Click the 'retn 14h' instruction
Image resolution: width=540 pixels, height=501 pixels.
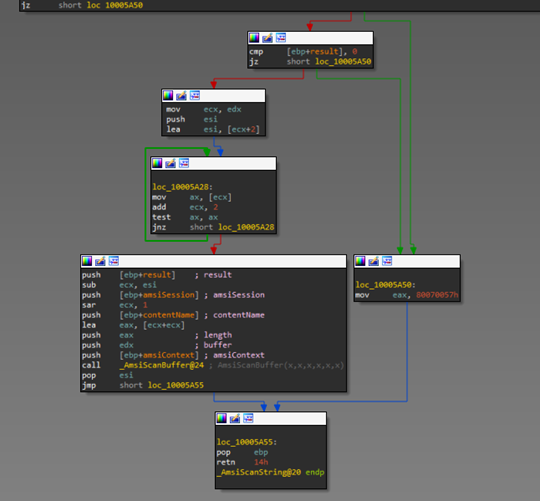tap(242, 462)
